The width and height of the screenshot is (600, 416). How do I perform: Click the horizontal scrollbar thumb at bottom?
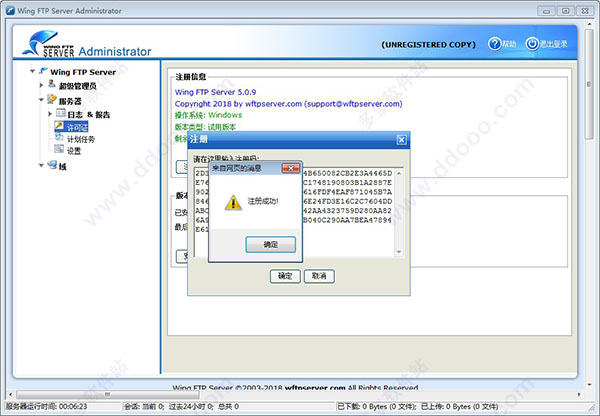tap(108, 394)
